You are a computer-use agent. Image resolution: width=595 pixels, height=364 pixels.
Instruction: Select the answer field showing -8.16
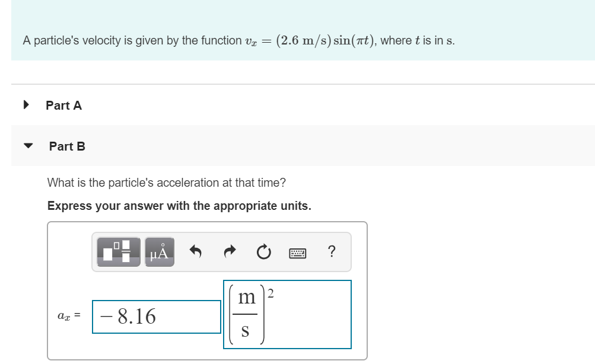point(156,316)
